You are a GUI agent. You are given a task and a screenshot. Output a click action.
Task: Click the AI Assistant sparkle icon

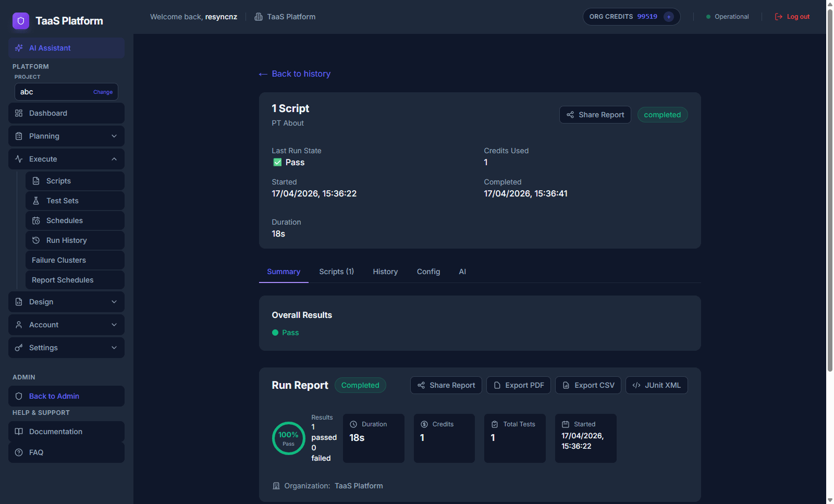coord(19,48)
